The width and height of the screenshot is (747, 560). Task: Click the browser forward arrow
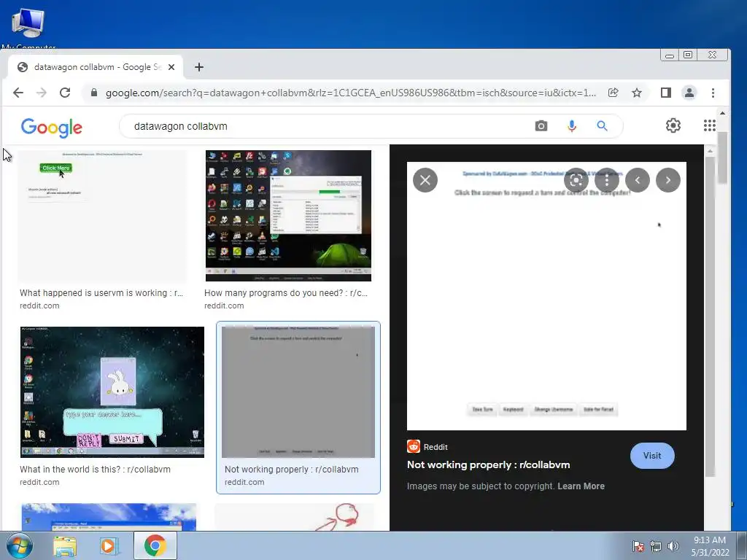42,93
